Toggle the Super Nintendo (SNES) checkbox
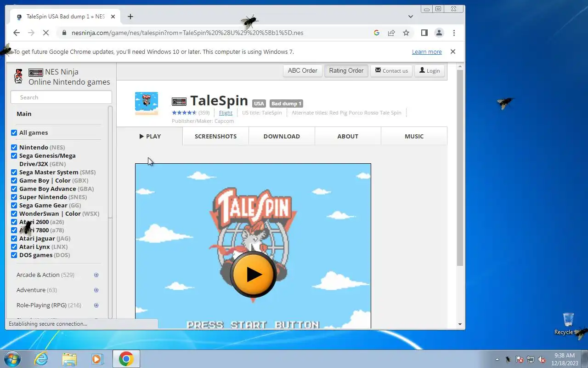 [x=14, y=197]
